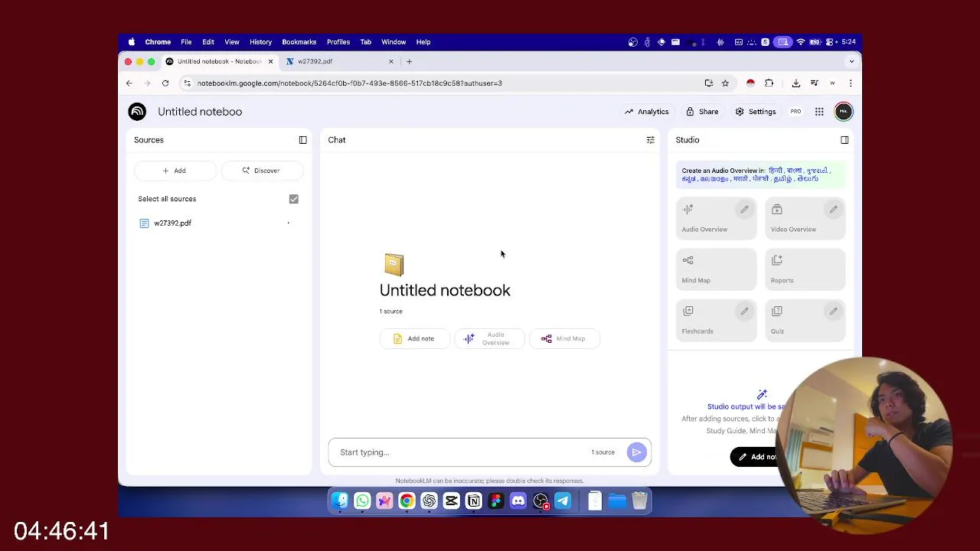Open the Bookmarks menu
This screenshot has height=551, width=980.
coord(299,42)
